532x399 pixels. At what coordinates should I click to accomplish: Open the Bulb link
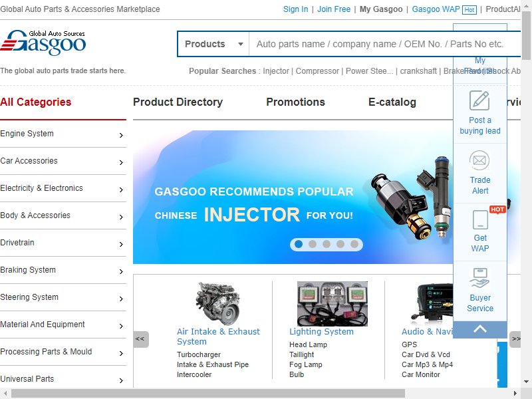tap(296, 374)
